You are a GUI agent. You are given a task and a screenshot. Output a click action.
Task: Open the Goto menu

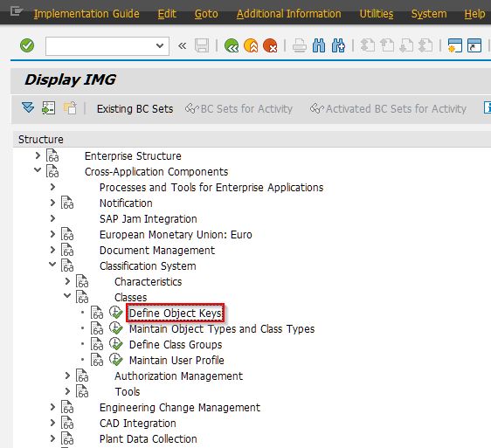(x=206, y=14)
